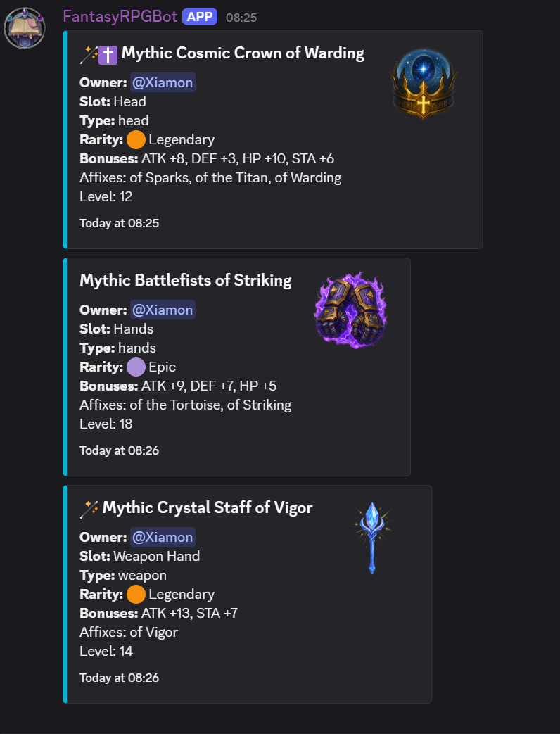Click the Mythic Cosmic Crown of Warding title
Image resolution: width=560 pixels, height=734 pixels.
[x=242, y=53]
